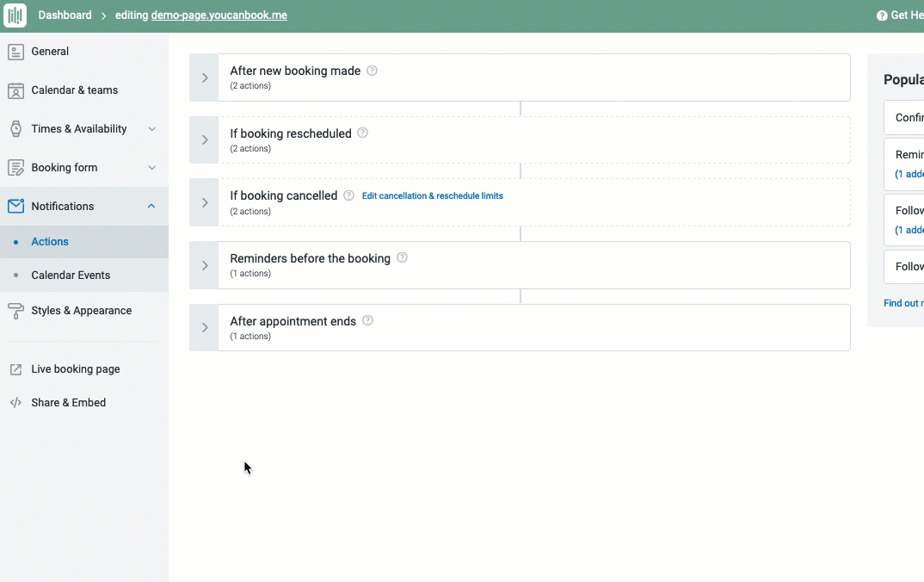Click the Share & Embed code icon

tap(15, 402)
